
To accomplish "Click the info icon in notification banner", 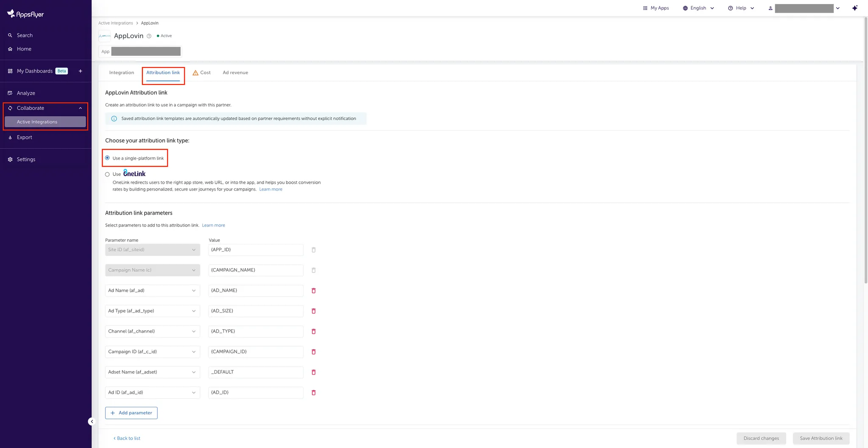I will (x=114, y=119).
